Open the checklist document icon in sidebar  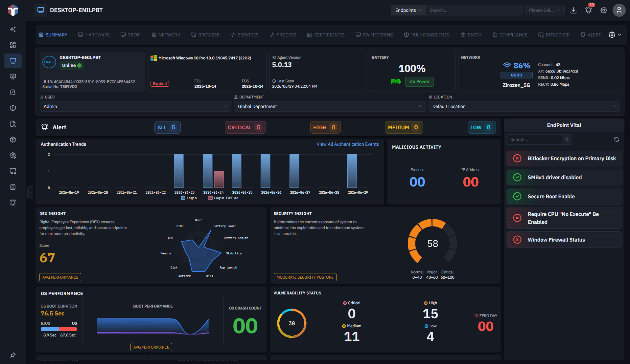pyautogui.click(x=13, y=92)
